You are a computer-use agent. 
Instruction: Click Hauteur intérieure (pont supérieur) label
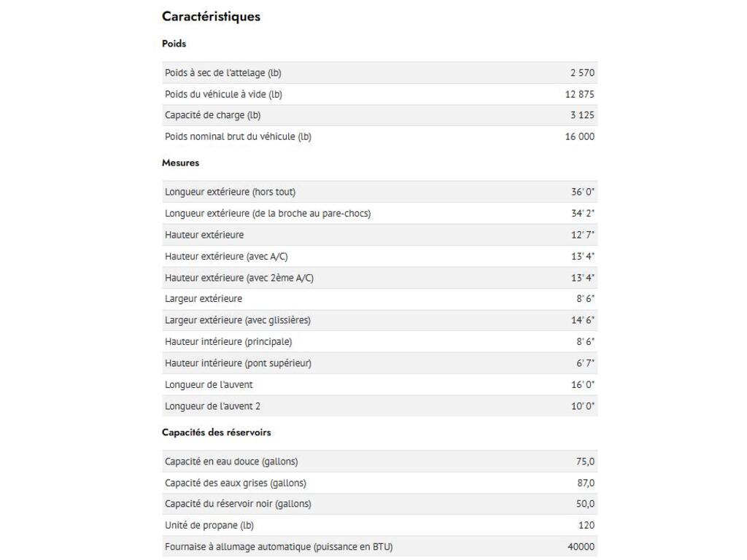pyautogui.click(x=238, y=363)
